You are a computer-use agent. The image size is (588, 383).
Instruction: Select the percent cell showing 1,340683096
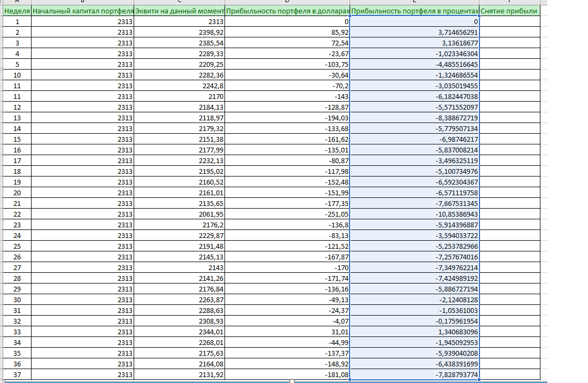(x=415, y=332)
